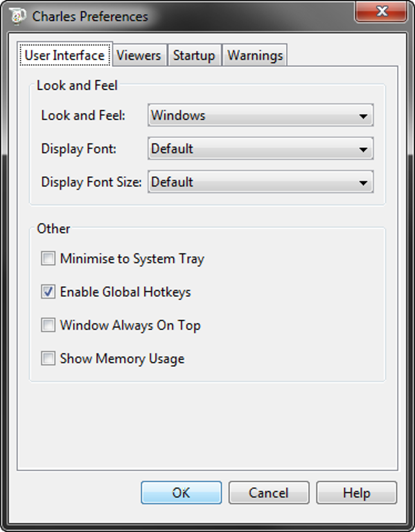Enable Minimise to System Tray checkbox
This screenshot has width=415, height=532.
pos(48,258)
